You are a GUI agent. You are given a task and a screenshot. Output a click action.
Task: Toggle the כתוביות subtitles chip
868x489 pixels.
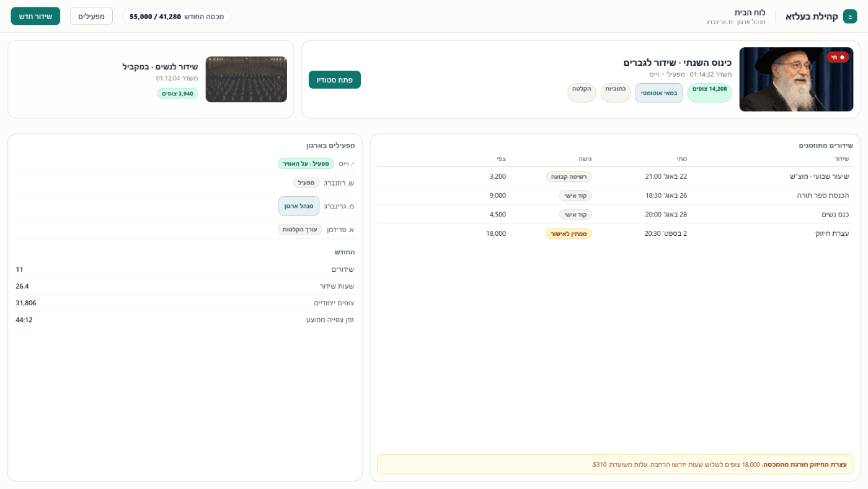coord(616,92)
